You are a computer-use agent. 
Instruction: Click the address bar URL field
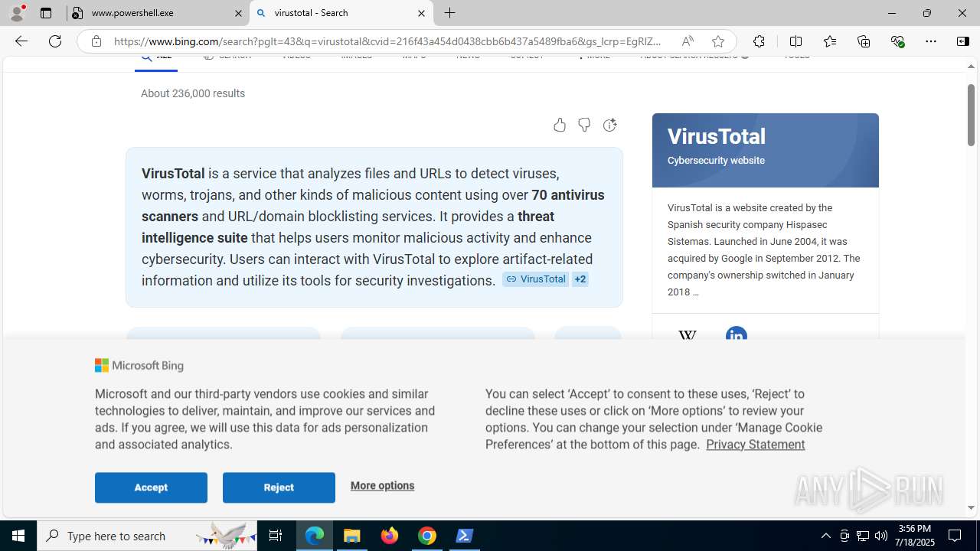pos(387,41)
